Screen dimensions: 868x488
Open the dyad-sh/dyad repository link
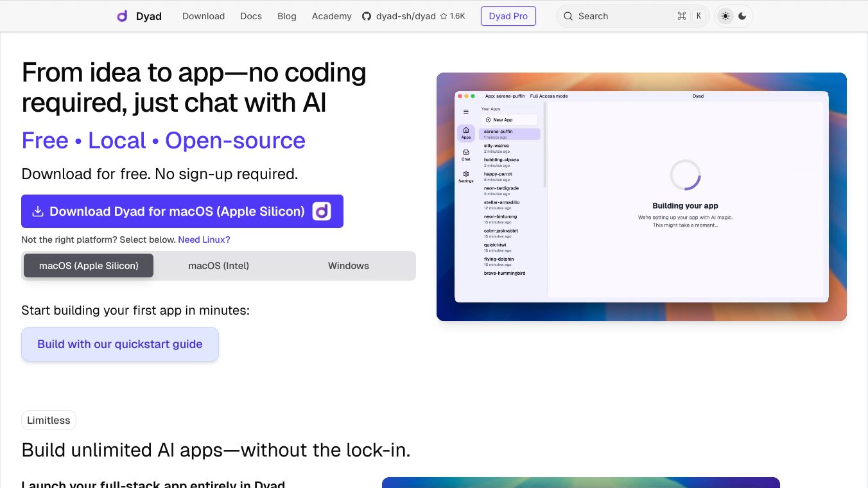[406, 16]
